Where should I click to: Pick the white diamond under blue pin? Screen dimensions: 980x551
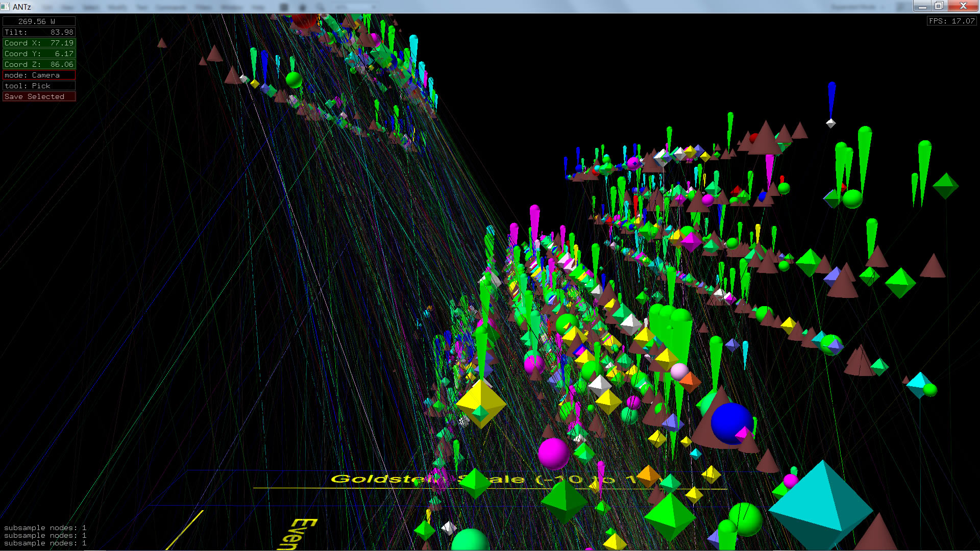tap(830, 123)
